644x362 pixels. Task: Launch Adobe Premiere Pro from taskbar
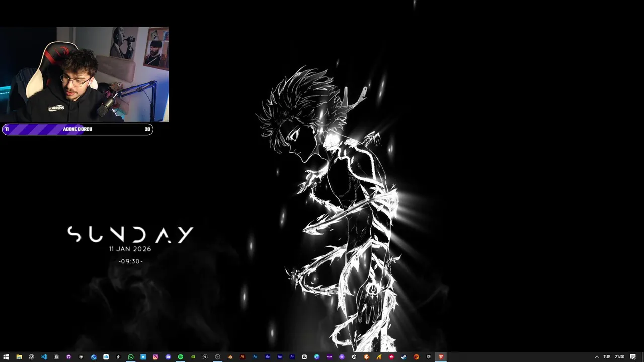292,357
